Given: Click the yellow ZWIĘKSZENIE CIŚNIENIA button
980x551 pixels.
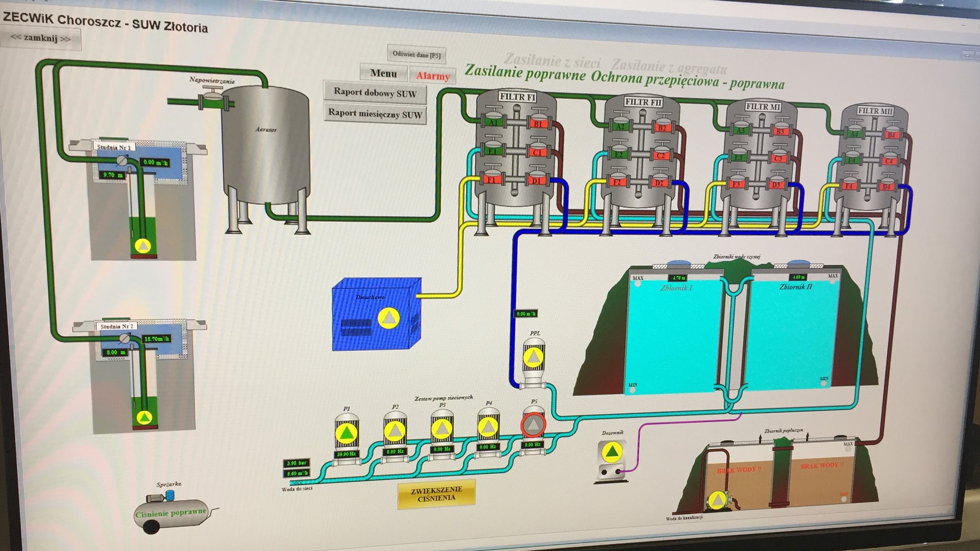Looking at the screenshot, I should point(436,494).
